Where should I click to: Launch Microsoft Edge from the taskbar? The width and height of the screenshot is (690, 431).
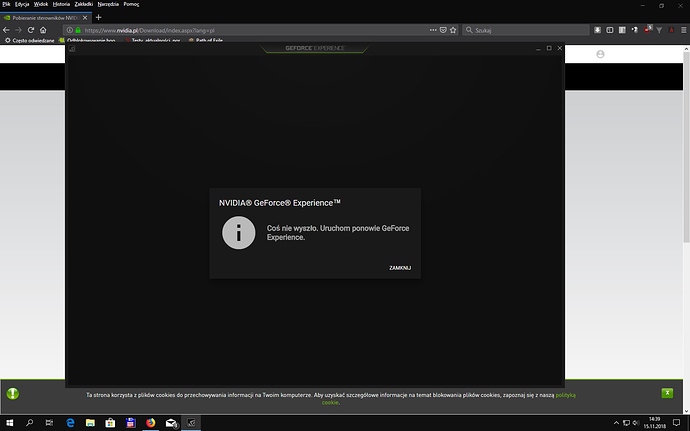(70, 423)
